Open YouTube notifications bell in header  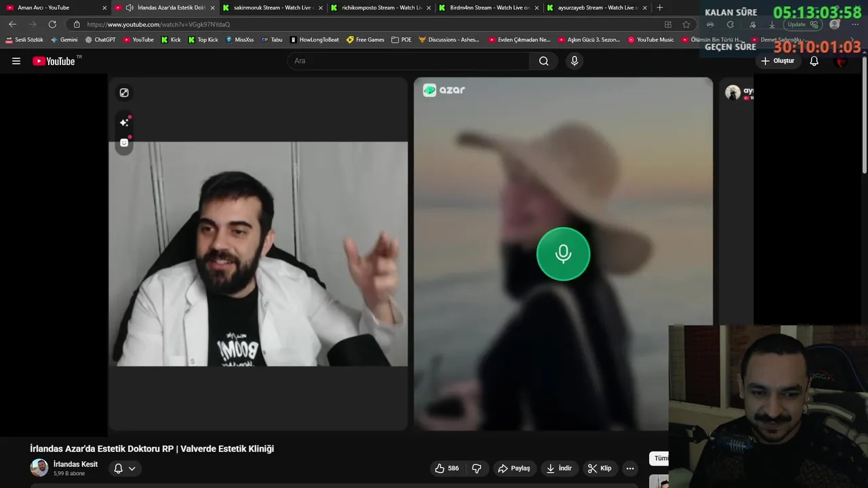(814, 61)
